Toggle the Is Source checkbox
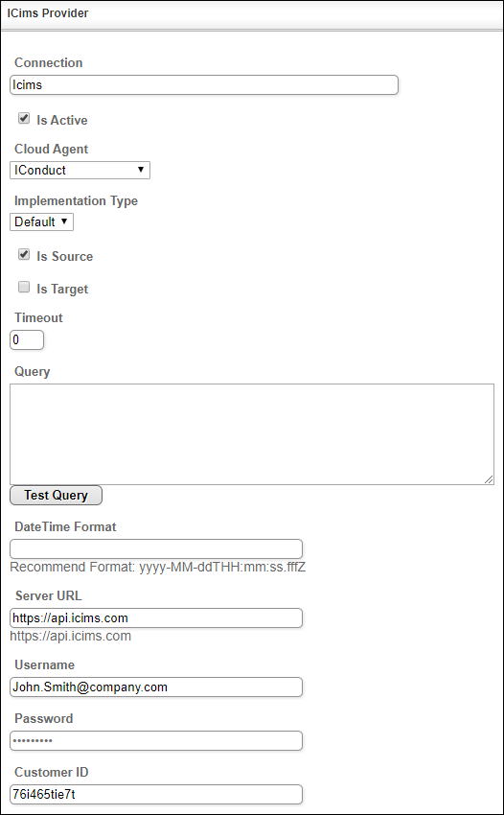The height and width of the screenshot is (815, 504). click(x=24, y=255)
